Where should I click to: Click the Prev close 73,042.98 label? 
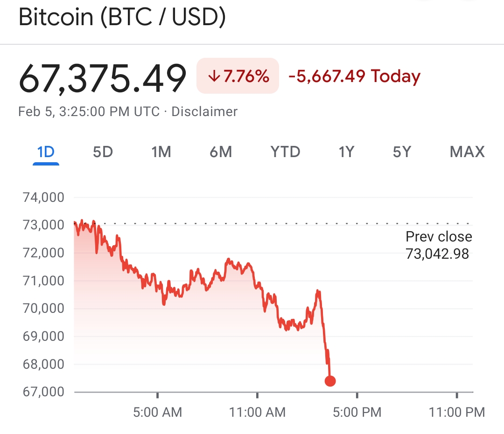[438, 245]
